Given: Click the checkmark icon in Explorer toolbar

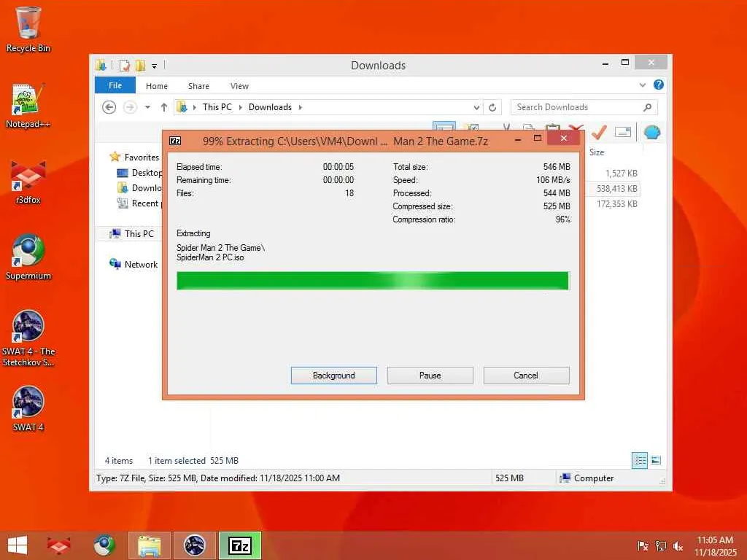Looking at the screenshot, I should click(599, 132).
